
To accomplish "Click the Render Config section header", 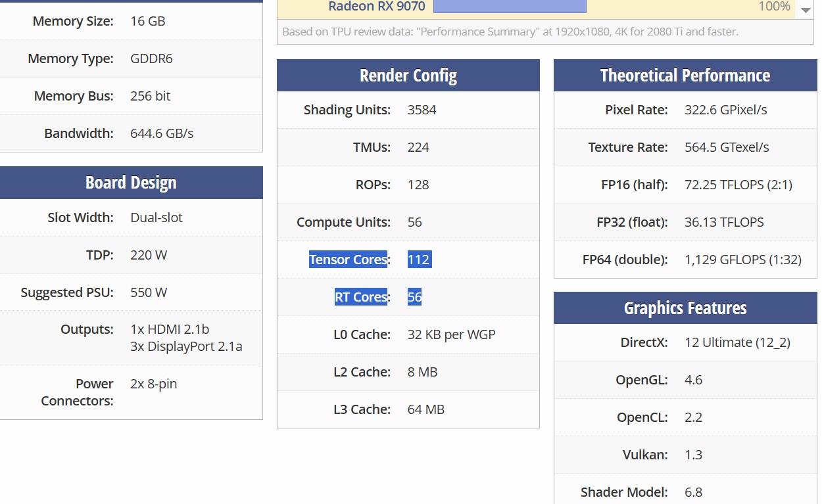I will click(408, 76).
